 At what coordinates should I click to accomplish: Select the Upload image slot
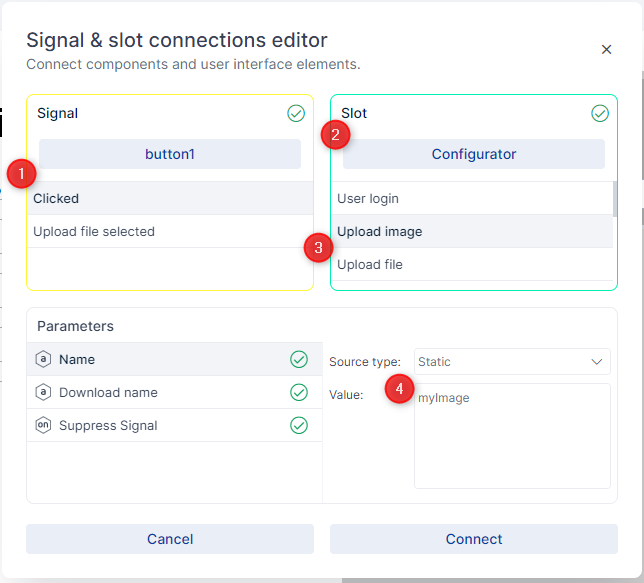pyautogui.click(x=470, y=231)
